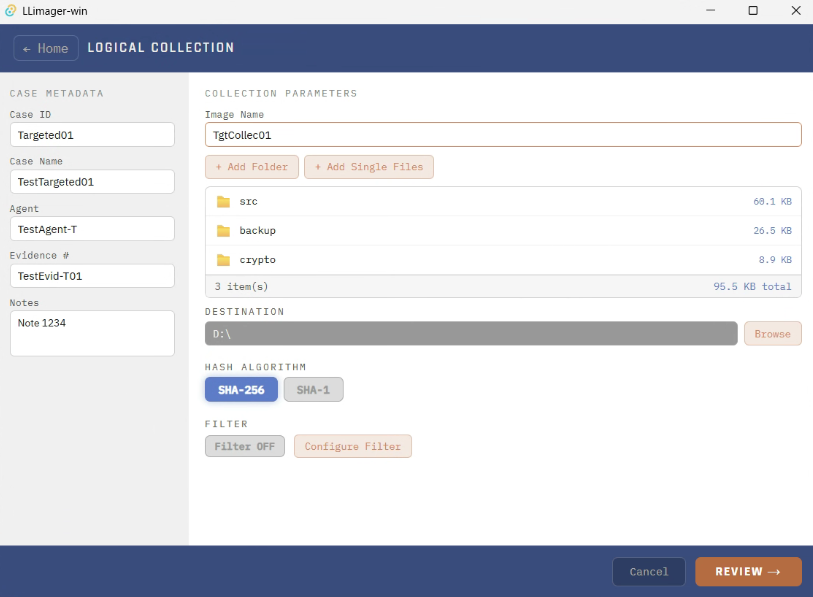The width and height of the screenshot is (813, 597).
Task: Click the backup folder icon
Action: tap(223, 231)
